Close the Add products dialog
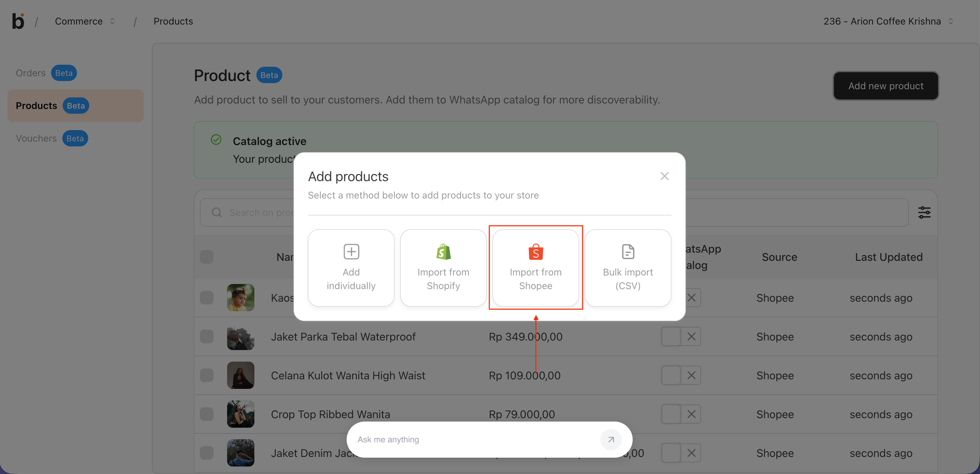This screenshot has height=474, width=980. (664, 176)
